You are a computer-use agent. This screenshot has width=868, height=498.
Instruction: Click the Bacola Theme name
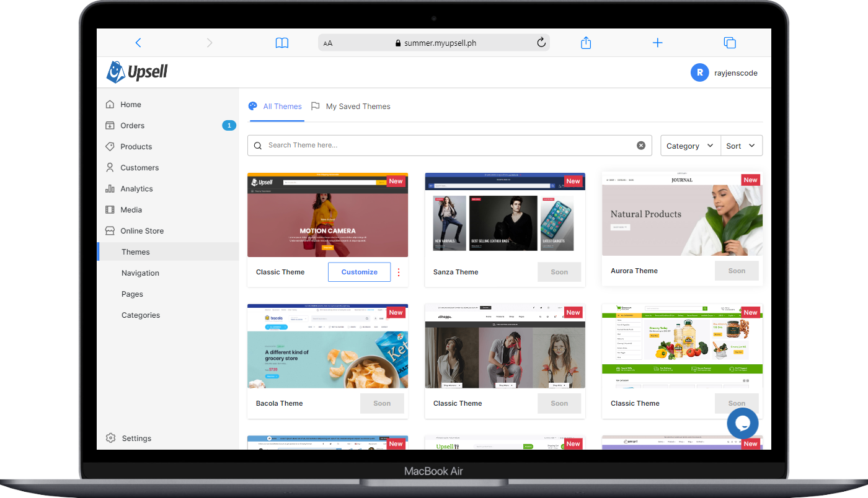pyautogui.click(x=280, y=403)
